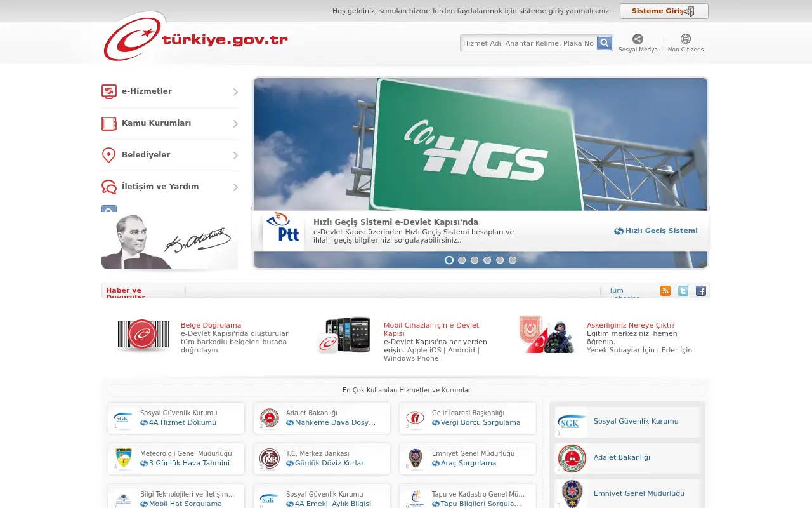Image resolution: width=812 pixels, height=508 pixels.
Task: Click the service search input field
Action: (528, 43)
